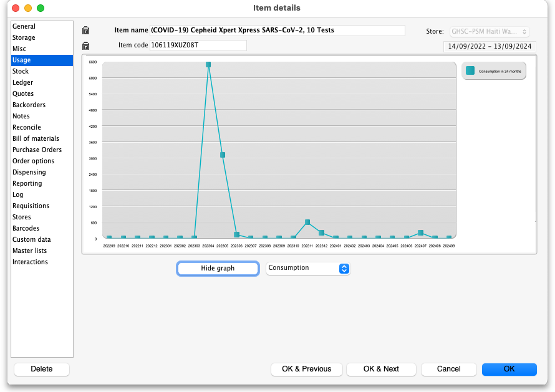Click the date range field
Screen dimensions: 555x392
(490, 46)
